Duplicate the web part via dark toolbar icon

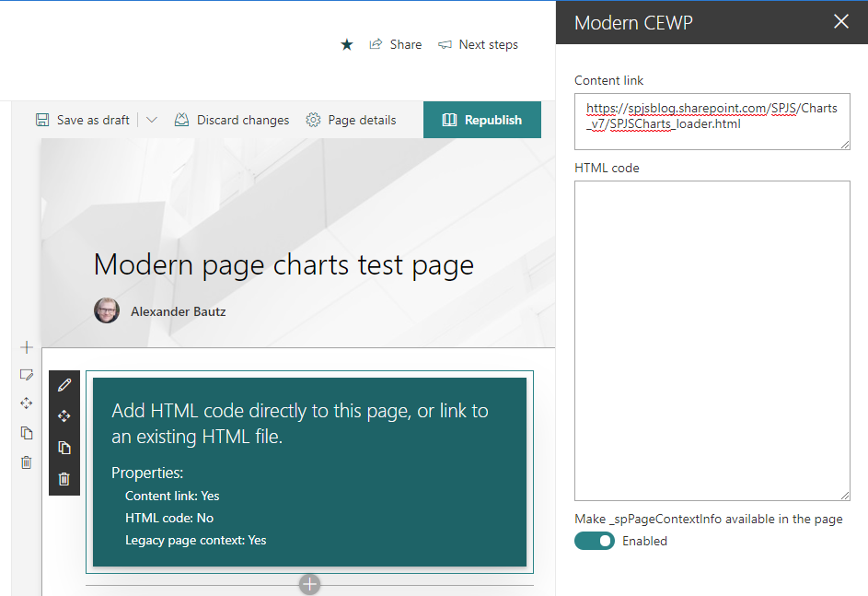[x=64, y=448]
